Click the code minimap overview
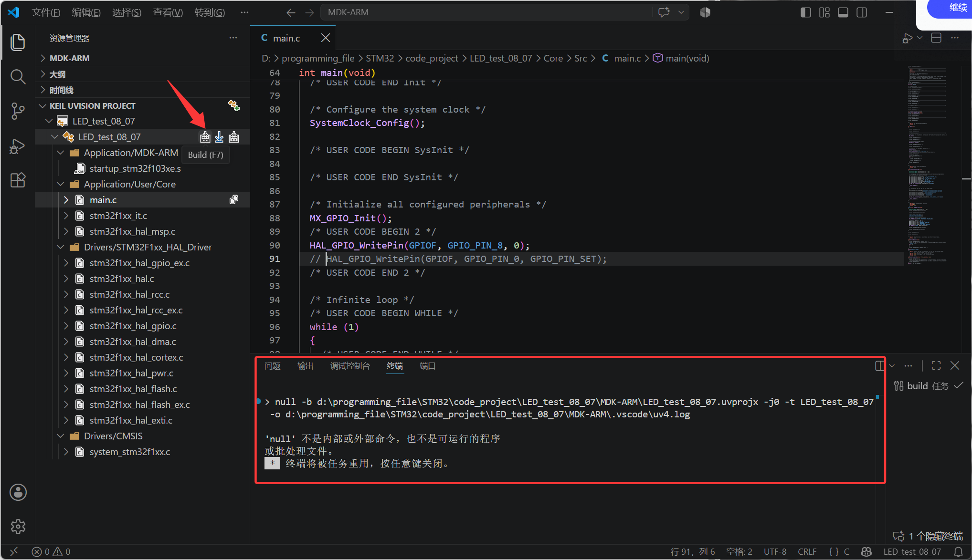This screenshot has width=972, height=560. click(x=927, y=164)
